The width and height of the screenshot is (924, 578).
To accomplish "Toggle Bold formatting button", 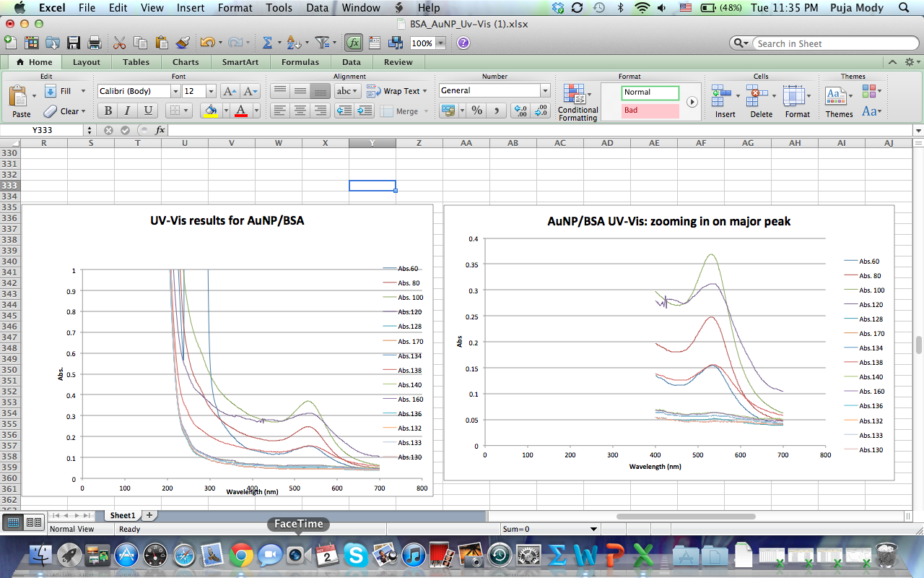I will [x=108, y=111].
